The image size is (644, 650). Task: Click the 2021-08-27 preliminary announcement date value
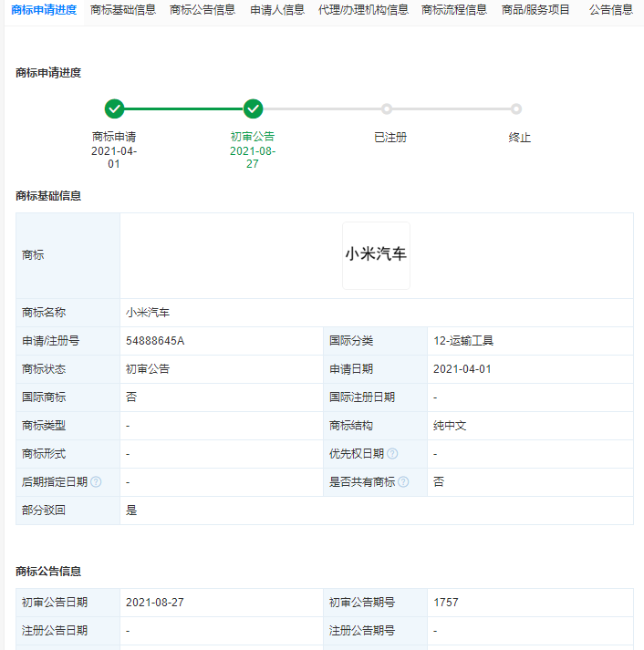(155, 603)
